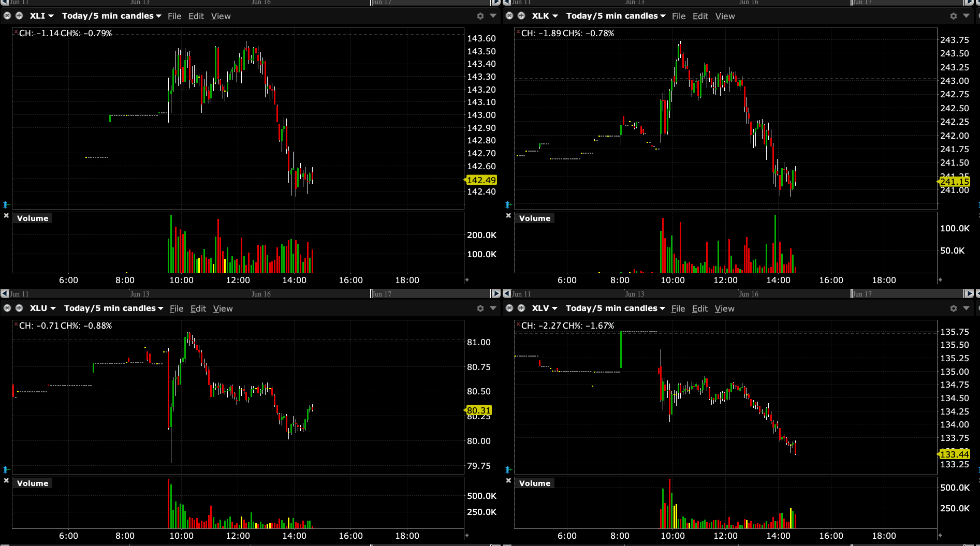
Task: Click the 241.15 price tag on the XLK axis
Action: point(954,182)
